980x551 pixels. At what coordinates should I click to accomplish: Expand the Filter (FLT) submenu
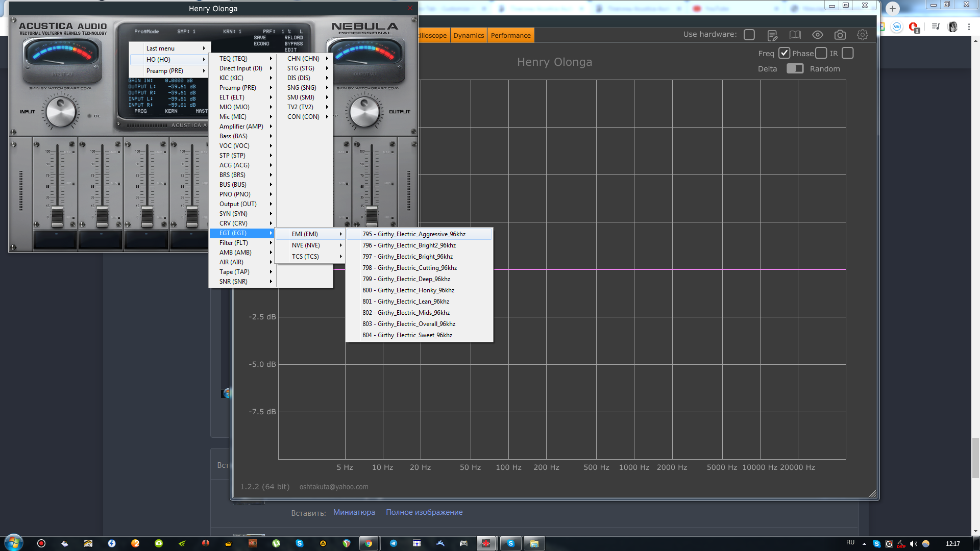(242, 243)
